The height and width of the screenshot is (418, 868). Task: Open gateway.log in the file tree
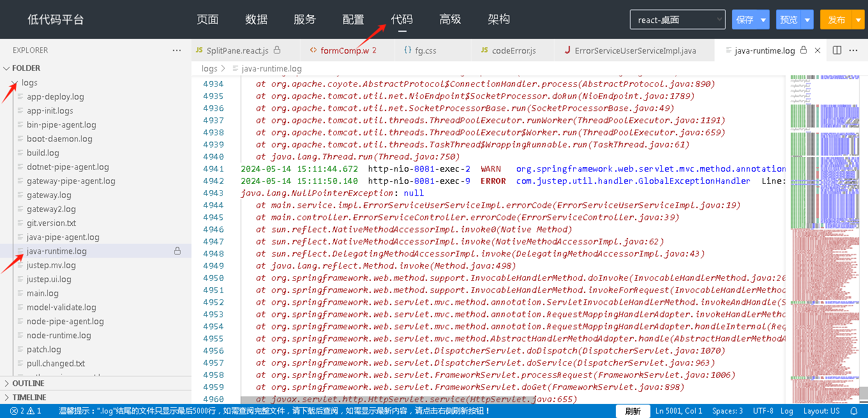pos(49,195)
